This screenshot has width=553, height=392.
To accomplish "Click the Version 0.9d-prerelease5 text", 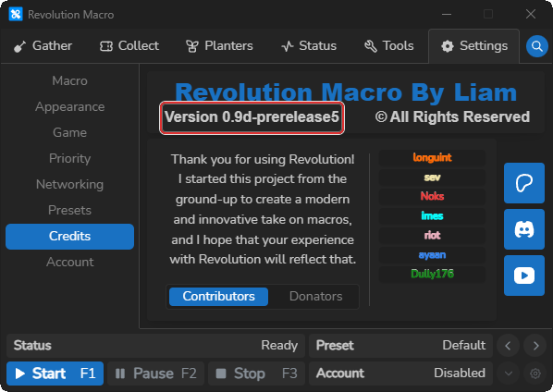I will (252, 117).
